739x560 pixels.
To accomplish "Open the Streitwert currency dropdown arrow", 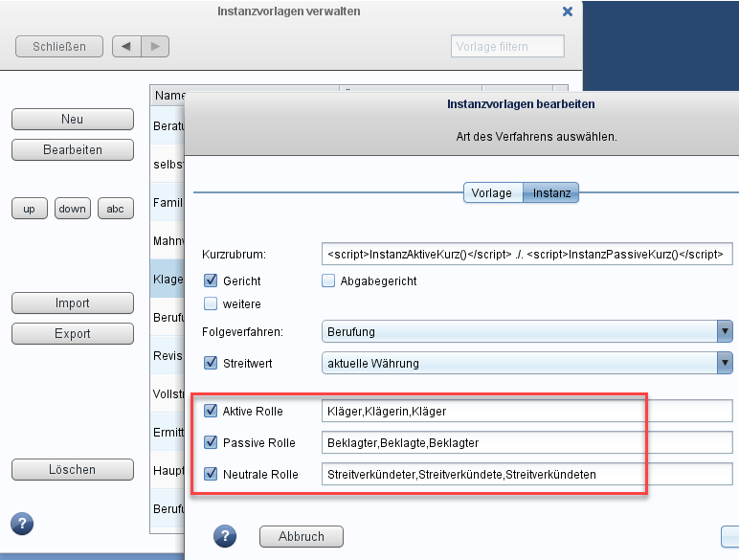I will pos(725,363).
